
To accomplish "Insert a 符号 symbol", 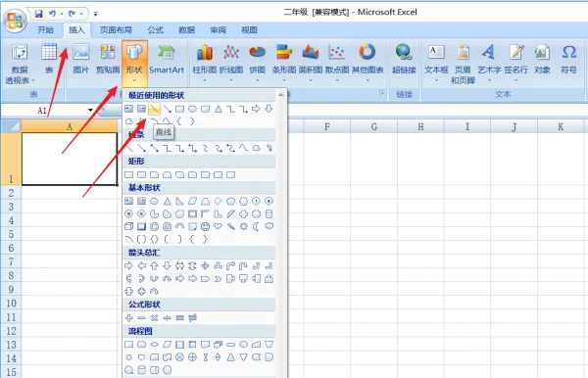I will 568,59.
